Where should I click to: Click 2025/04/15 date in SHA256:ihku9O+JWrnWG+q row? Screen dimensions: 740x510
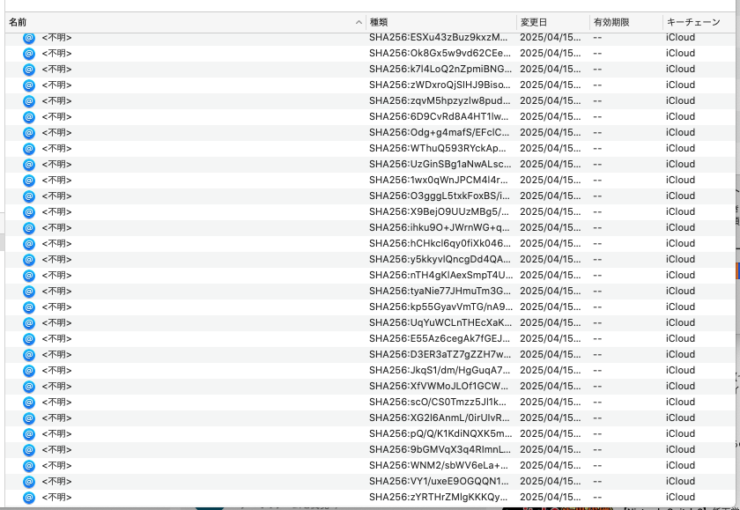550,228
